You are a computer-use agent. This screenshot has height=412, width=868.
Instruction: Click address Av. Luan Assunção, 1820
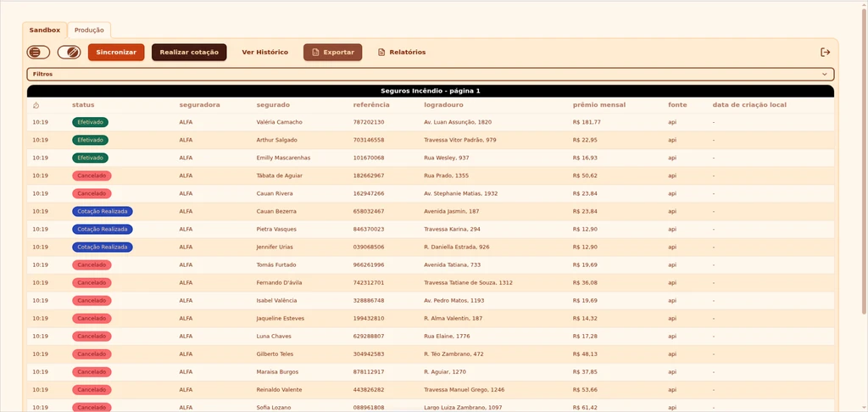click(458, 122)
